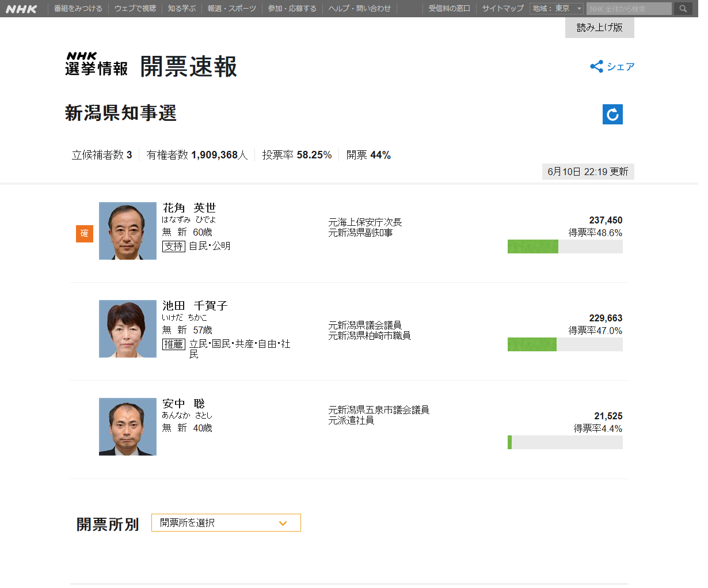
Task: Click the orange chevron in 開票所 selector
Action: pyautogui.click(x=283, y=523)
